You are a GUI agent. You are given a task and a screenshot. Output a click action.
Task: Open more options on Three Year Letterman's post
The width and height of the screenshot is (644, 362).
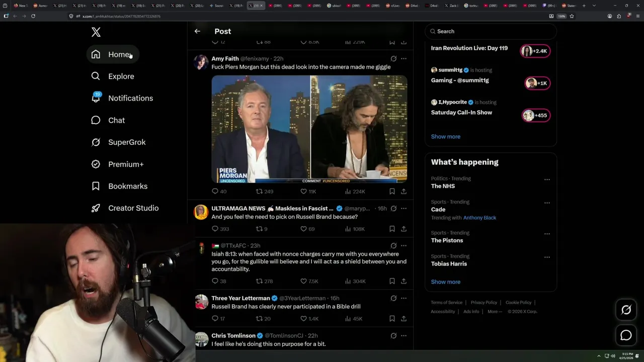404,298
